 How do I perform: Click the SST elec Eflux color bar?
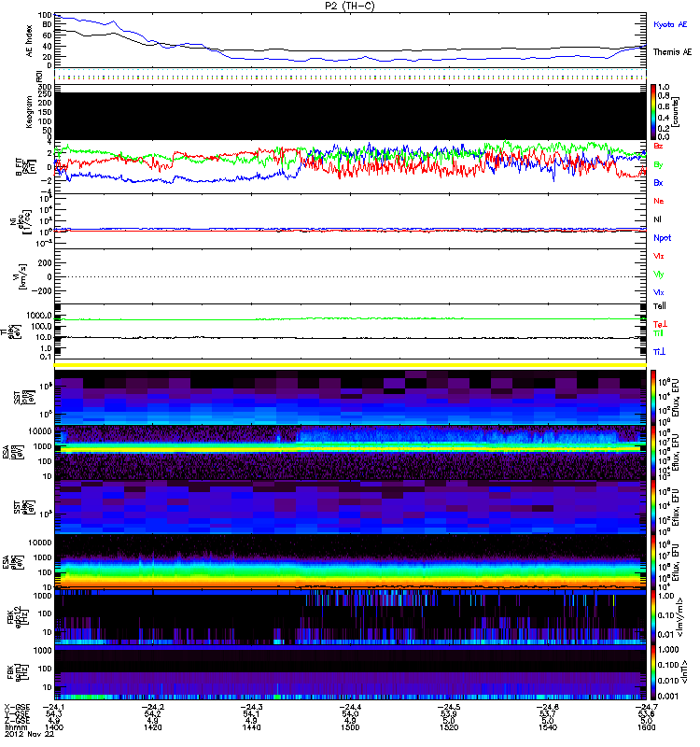tap(652, 507)
